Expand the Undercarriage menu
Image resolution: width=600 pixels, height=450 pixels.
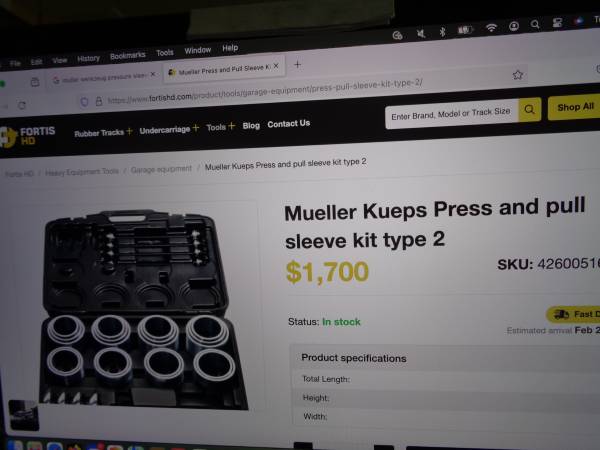tap(169, 129)
